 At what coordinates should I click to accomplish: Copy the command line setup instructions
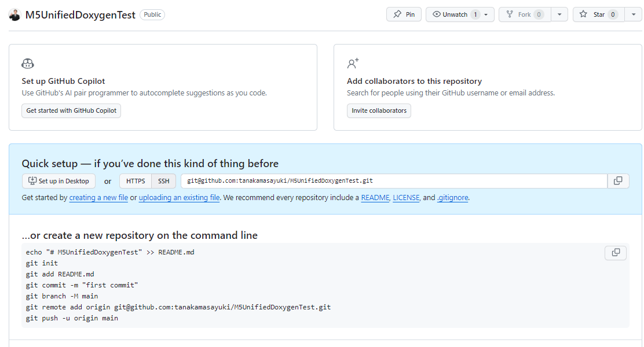click(615, 253)
